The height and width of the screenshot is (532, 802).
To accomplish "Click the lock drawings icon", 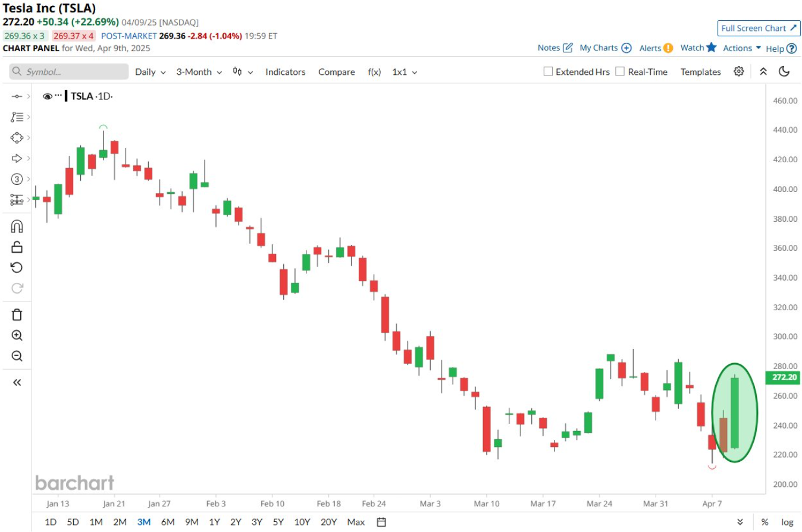I will [17, 247].
